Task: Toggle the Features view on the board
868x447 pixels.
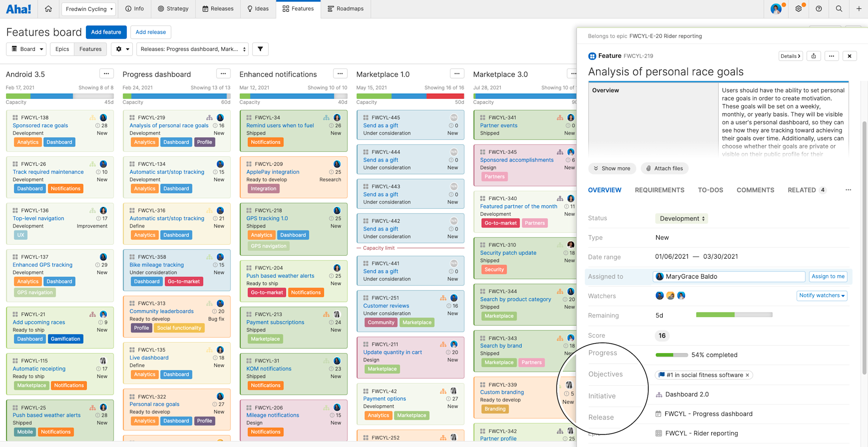Action: point(90,49)
